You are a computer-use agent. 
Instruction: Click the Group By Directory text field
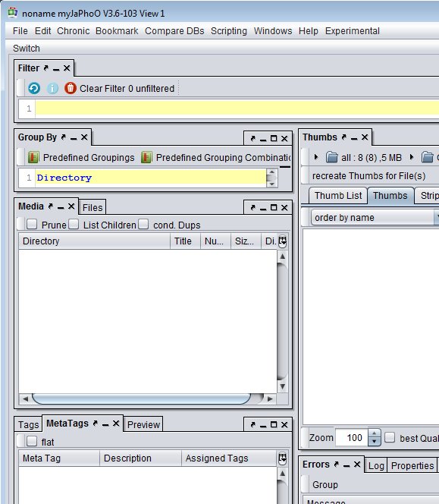tap(151, 178)
